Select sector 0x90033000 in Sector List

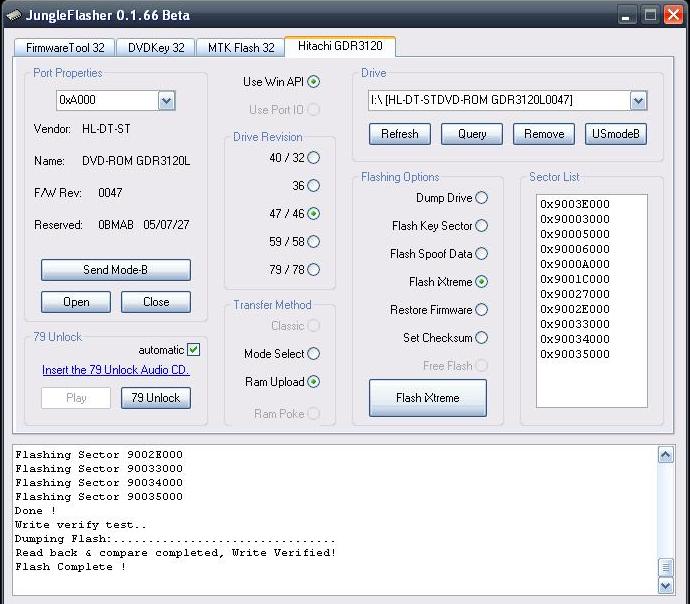[575, 324]
